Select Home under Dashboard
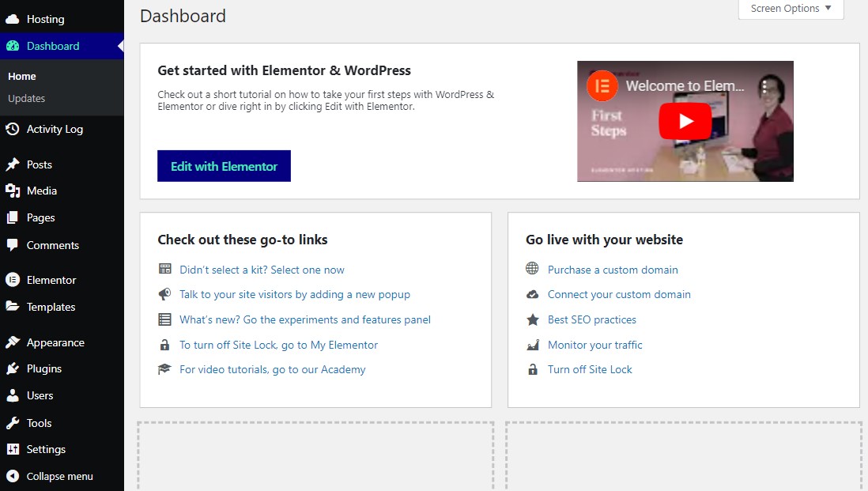This screenshot has height=491, width=868. point(22,77)
